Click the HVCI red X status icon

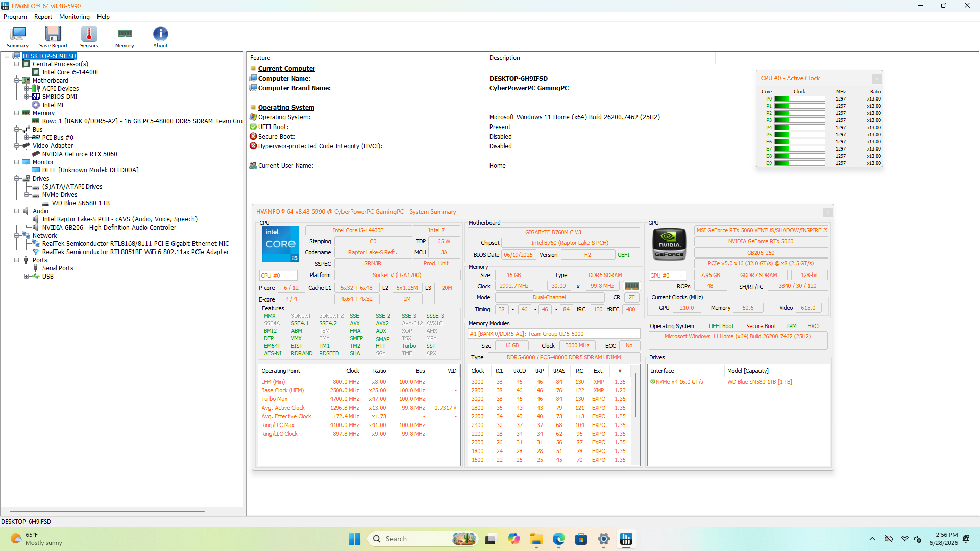253,146
